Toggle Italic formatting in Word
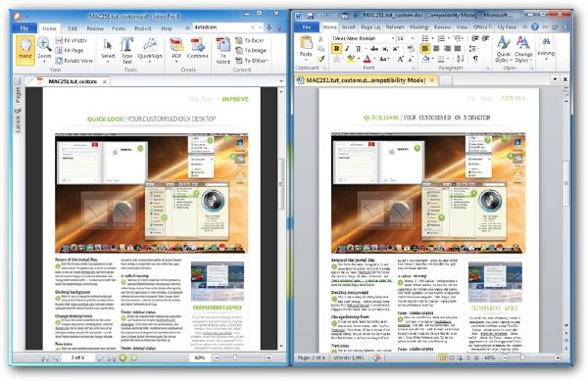The height and width of the screenshot is (381, 588). 347,49
